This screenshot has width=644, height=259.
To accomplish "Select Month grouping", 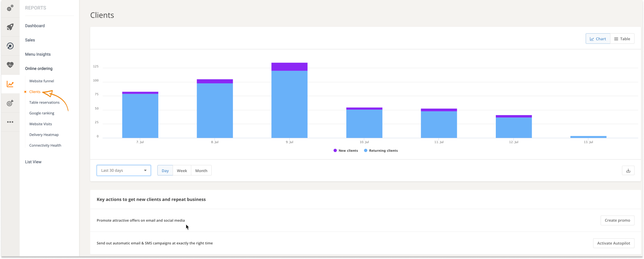I will (201, 171).
